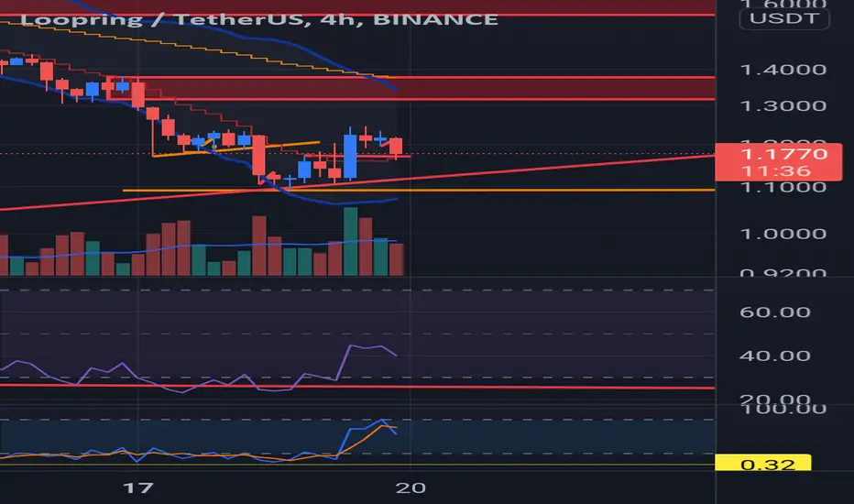Click the date label 17 on time axis

137,488
